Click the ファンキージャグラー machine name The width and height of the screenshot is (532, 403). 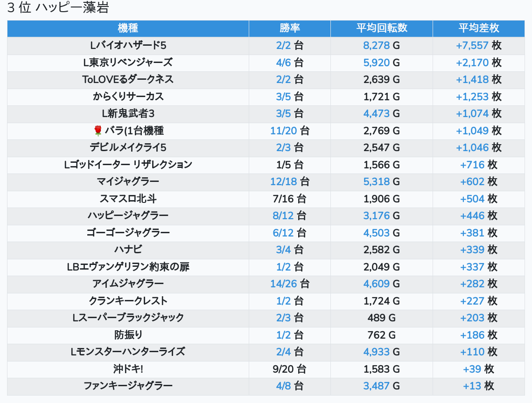click(128, 386)
